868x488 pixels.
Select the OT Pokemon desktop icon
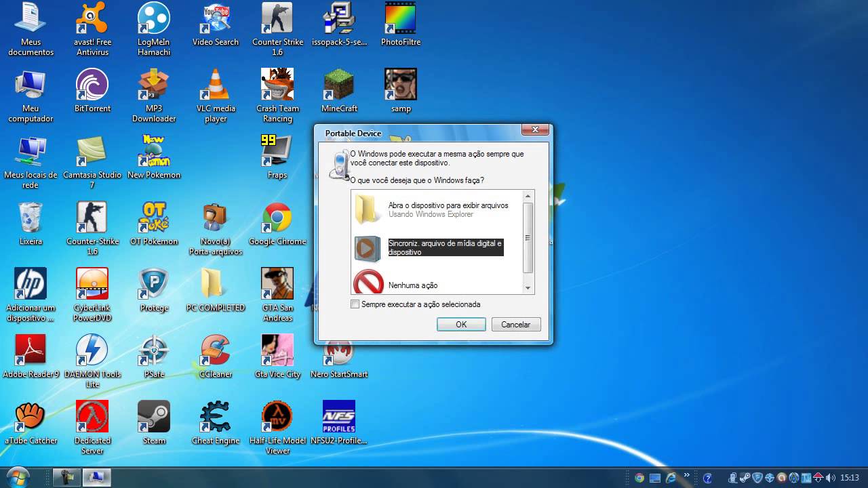click(x=154, y=224)
